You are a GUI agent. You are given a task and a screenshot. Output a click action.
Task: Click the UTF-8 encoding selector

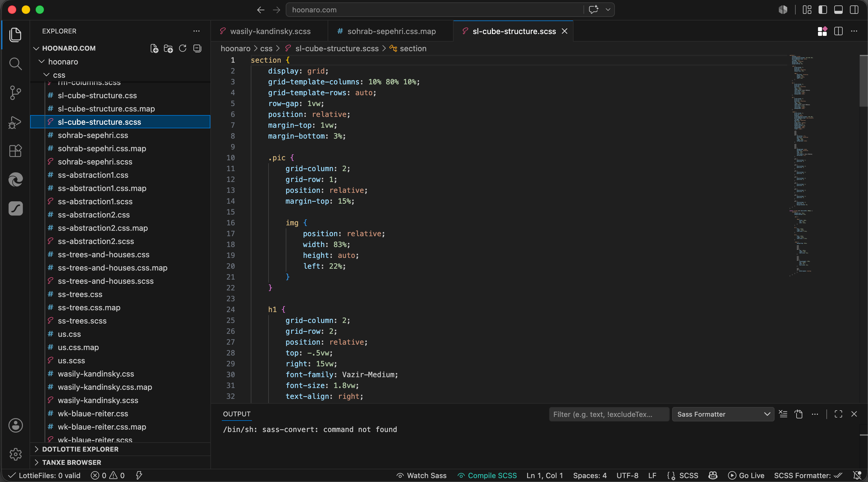click(x=627, y=475)
